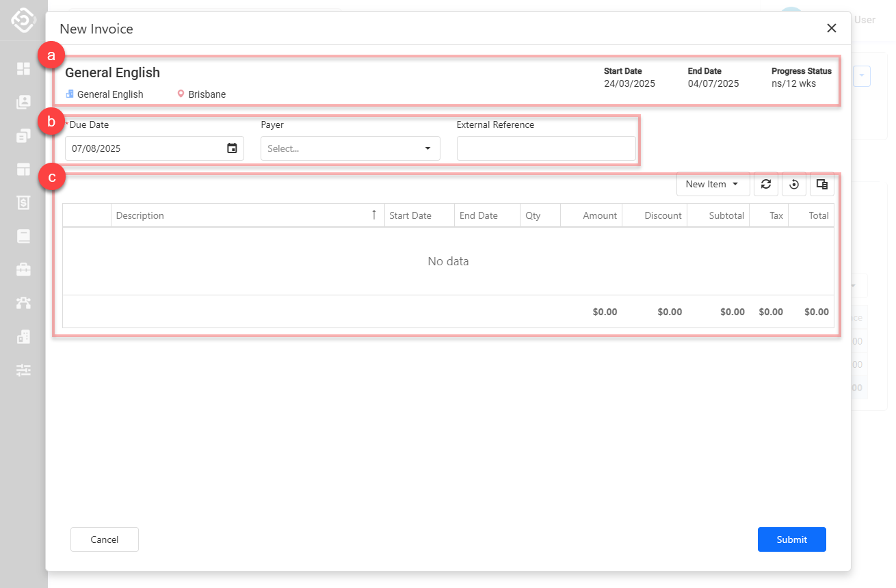Open the briefcase icon in sidebar

point(23,269)
